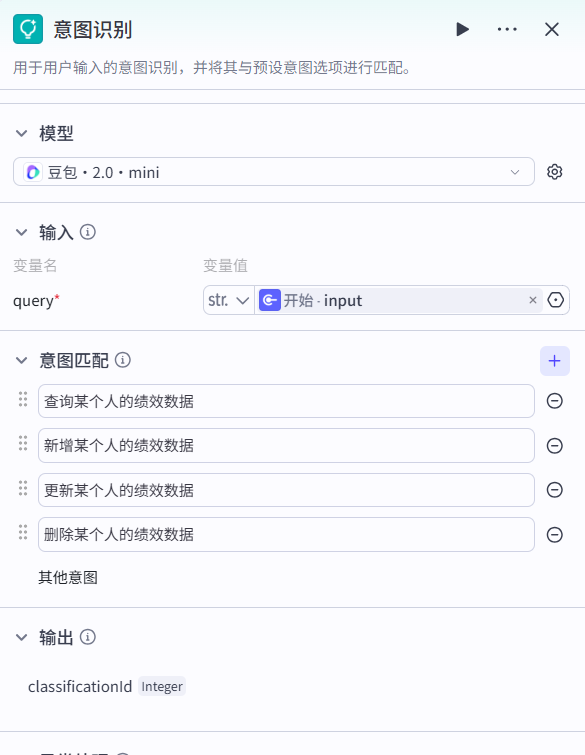Open the 豆包 2.0 mini model dropdown
The height and width of the screenshot is (755, 585).
273,172
